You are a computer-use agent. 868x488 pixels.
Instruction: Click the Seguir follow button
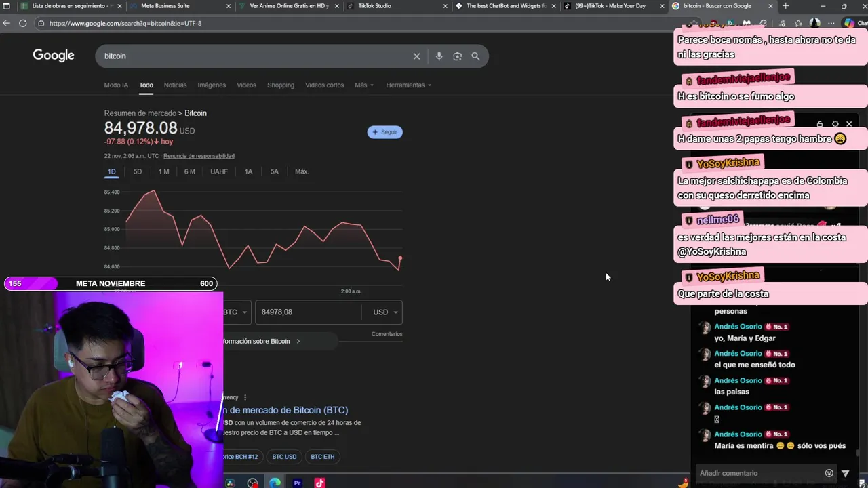[384, 132]
